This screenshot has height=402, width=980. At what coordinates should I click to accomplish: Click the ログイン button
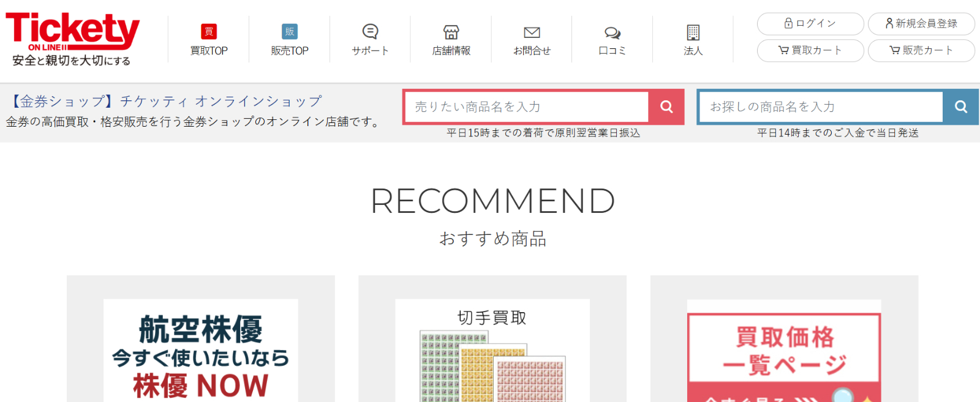[810, 24]
